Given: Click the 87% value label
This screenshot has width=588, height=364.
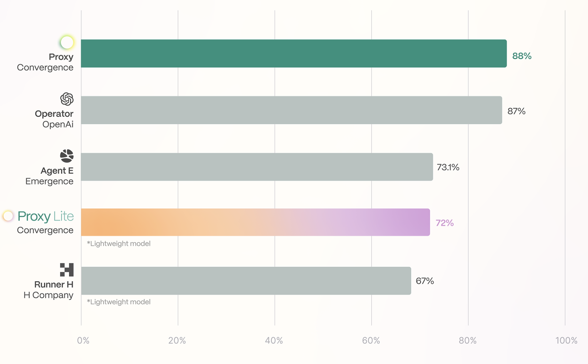Looking at the screenshot, I should (x=516, y=111).
